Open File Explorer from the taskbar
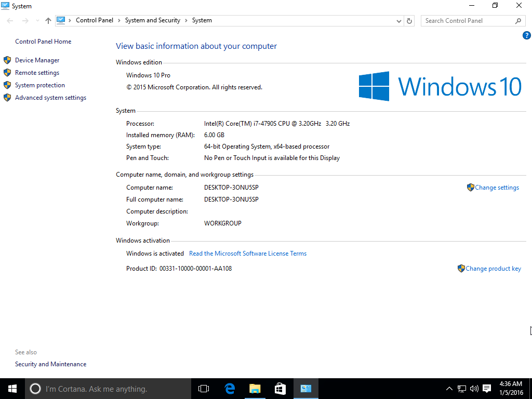The width and height of the screenshot is (532, 399). 255,389
